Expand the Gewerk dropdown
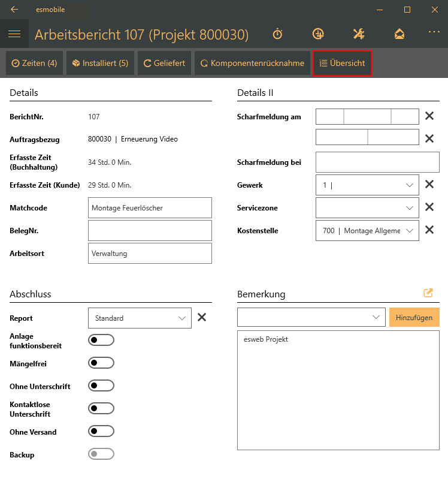Image resolution: width=448 pixels, height=482 pixels. tap(367, 185)
